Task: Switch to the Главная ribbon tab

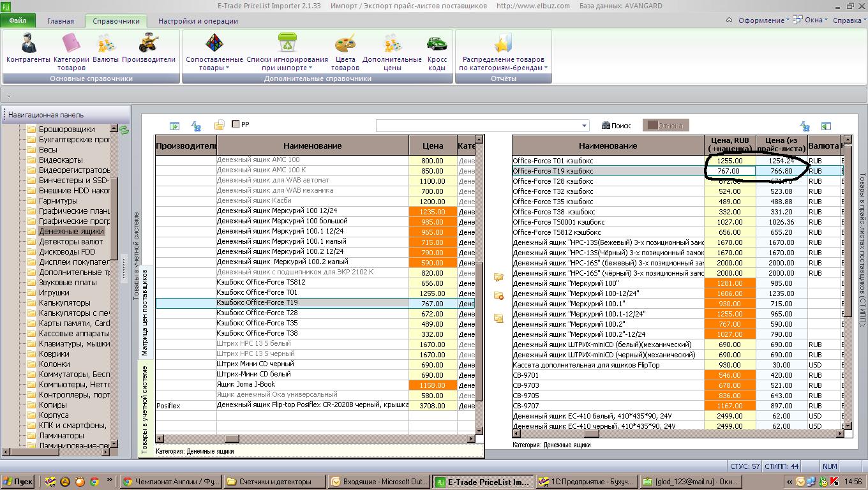Action: pyautogui.click(x=61, y=21)
